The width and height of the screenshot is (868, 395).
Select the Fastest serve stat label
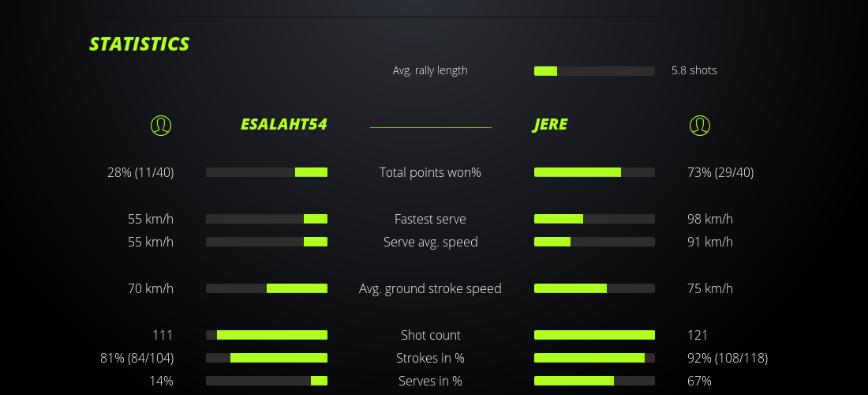430,219
